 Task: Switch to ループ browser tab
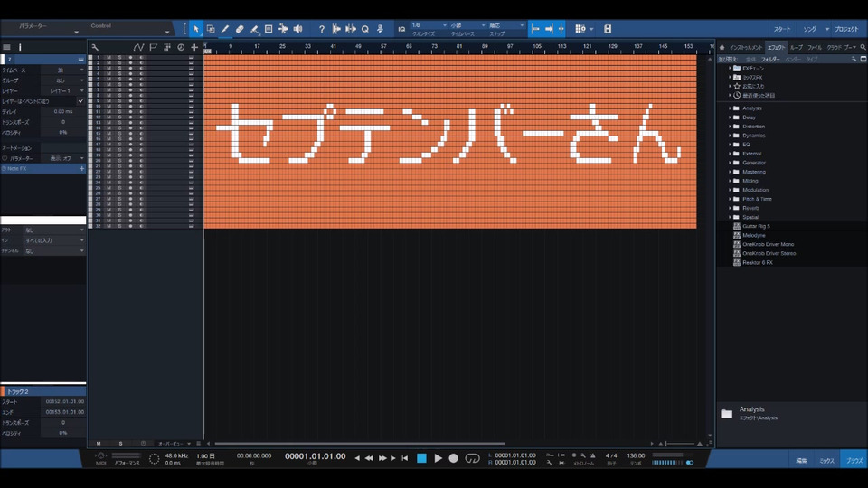796,48
